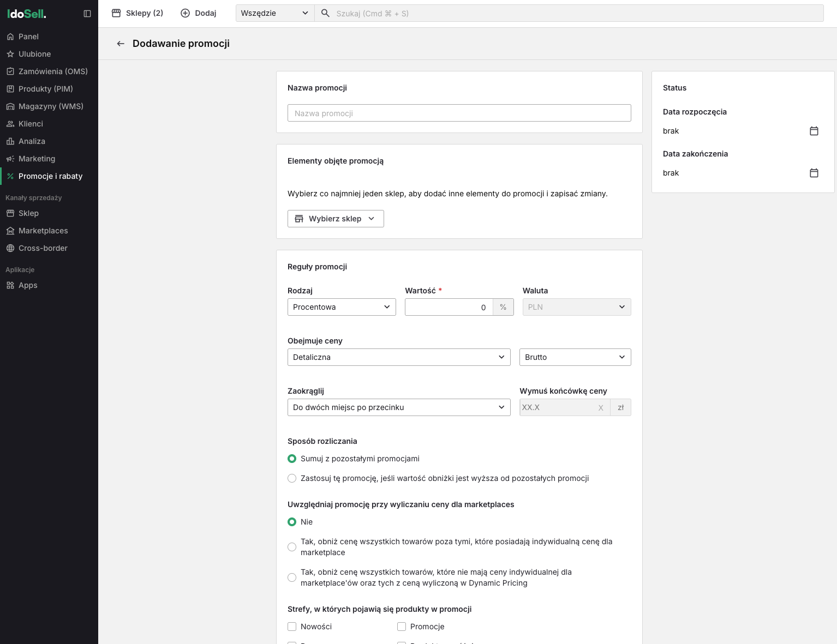The width and height of the screenshot is (837, 644).
Task: Open the Rodzaj dropdown set to Procentowa
Action: [x=342, y=307]
